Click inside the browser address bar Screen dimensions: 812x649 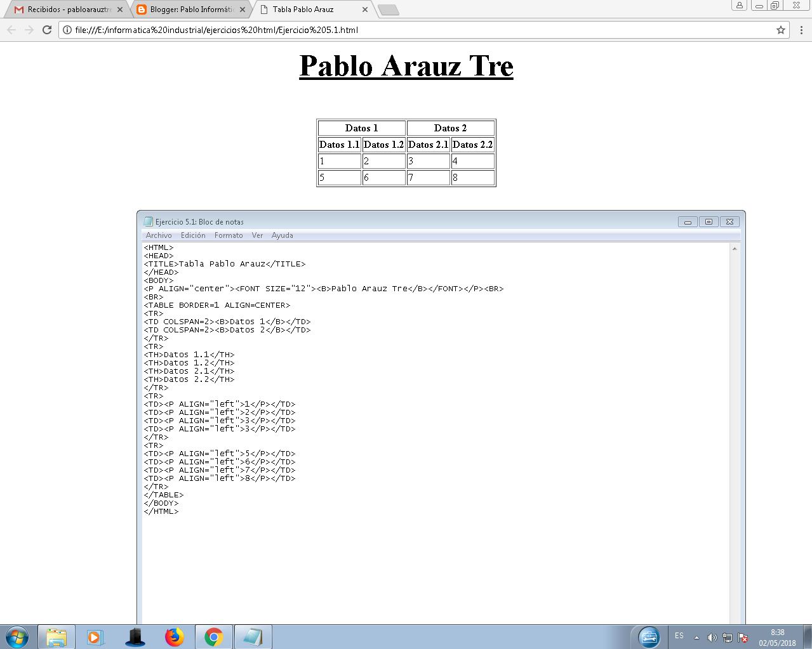381,30
